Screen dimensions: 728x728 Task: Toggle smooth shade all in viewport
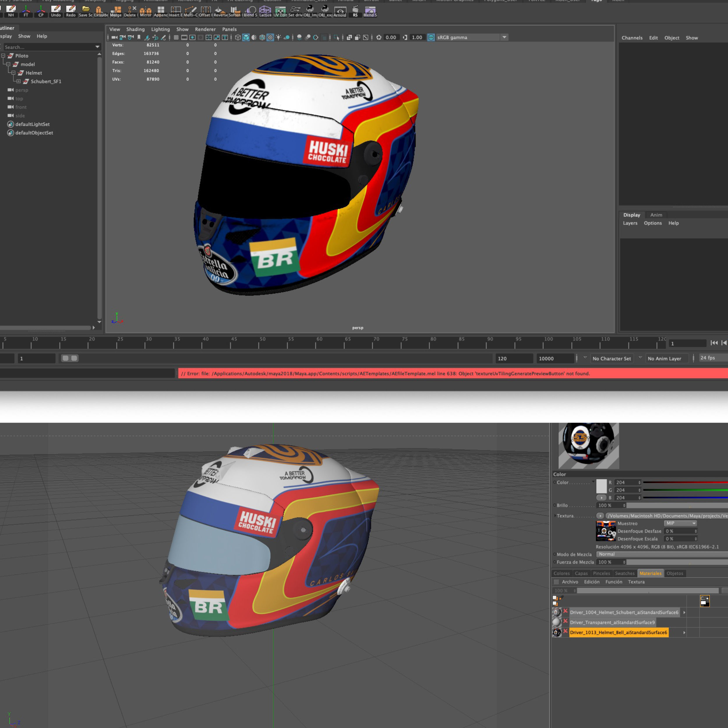pyautogui.click(x=246, y=37)
